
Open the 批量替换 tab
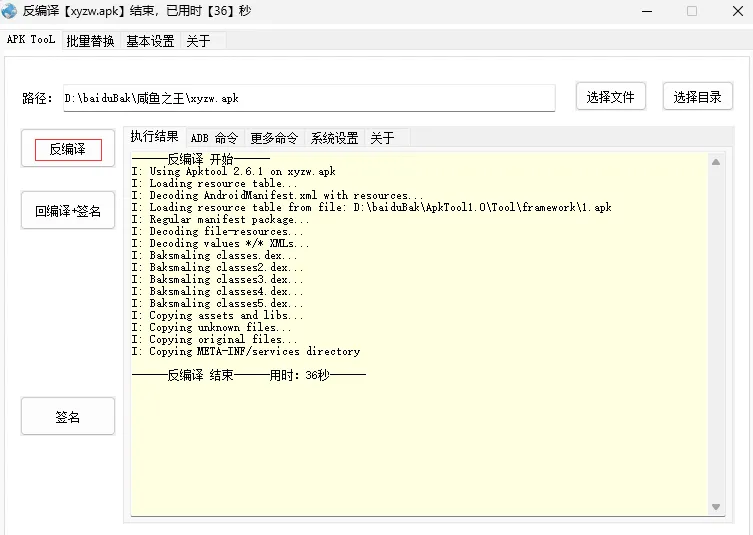point(90,41)
